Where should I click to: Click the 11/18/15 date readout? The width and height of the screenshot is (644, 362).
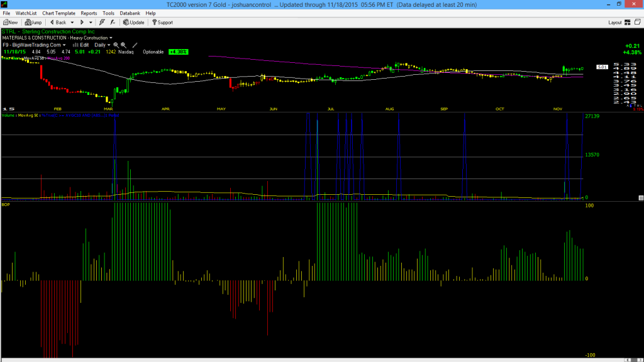[14, 52]
